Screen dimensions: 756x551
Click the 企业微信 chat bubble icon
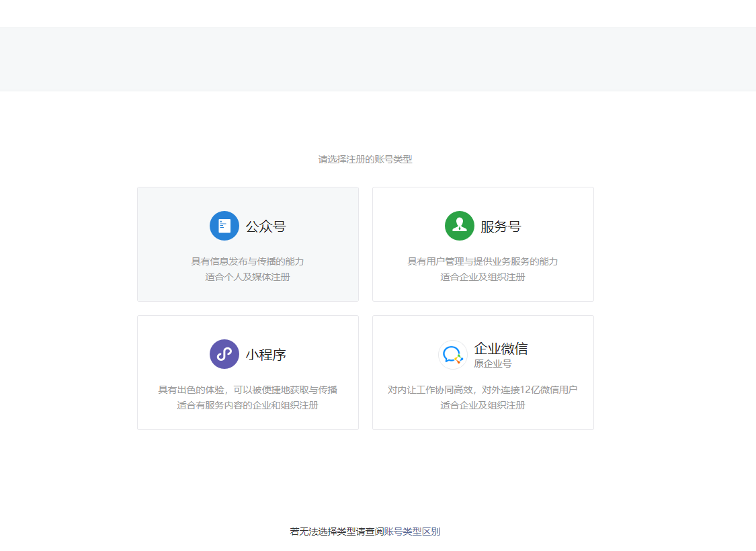(x=453, y=355)
